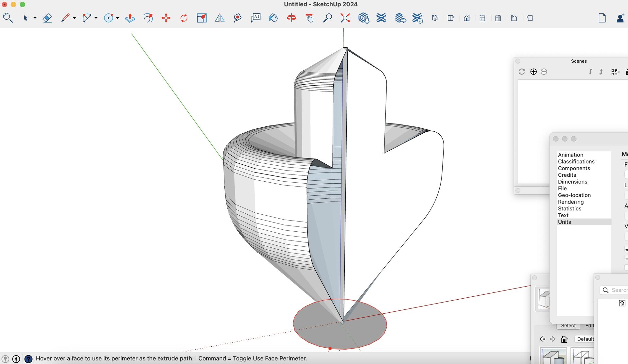The image size is (628, 364).
Task: Expand the Scenes view options dropdown
Action: [x=615, y=72]
